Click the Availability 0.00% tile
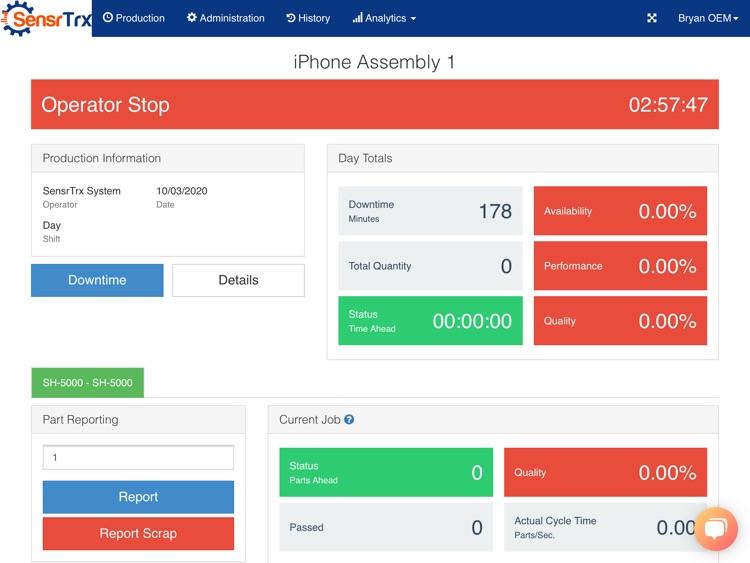Image resolution: width=750 pixels, height=563 pixels. click(620, 211)
